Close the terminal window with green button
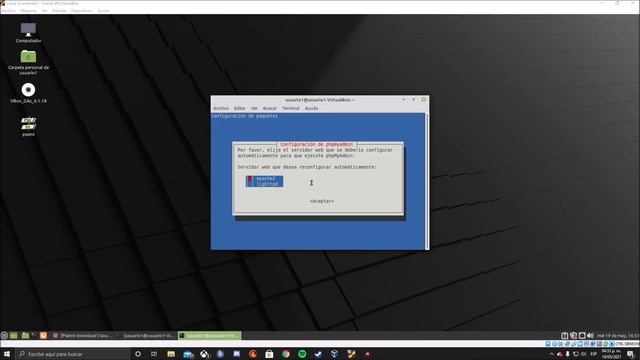Image resolution: width=640 pixels, height=360 pixels. coord(424,100)
